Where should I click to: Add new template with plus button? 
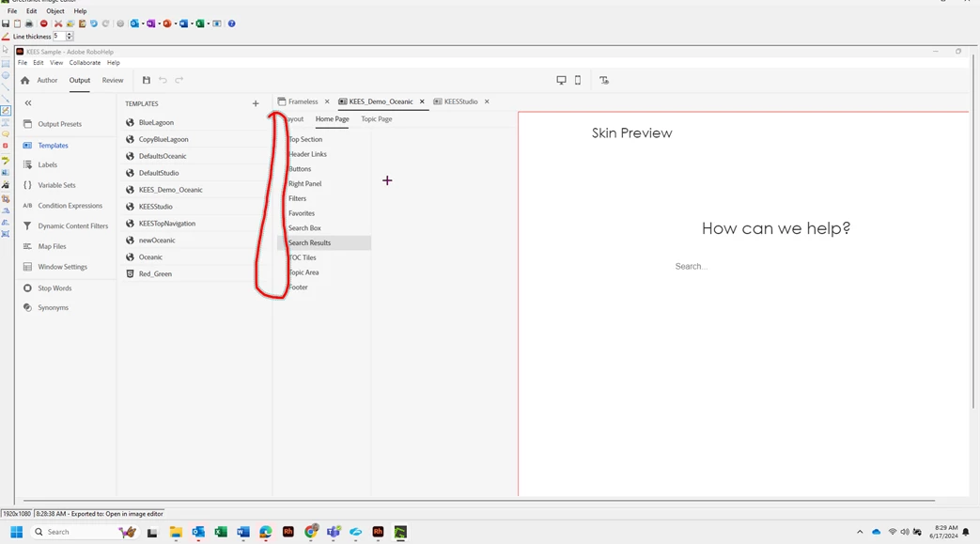point(255,103)
